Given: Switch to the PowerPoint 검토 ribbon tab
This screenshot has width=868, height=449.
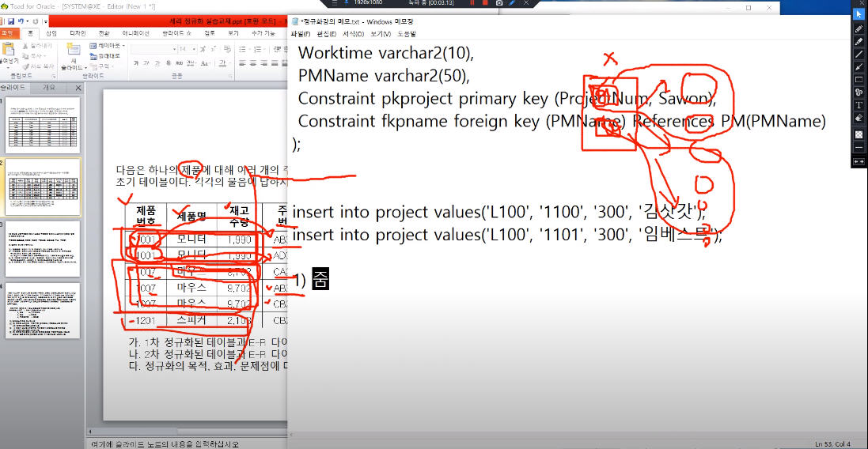Looking at the screenshot, I should (x=209, y=33).
